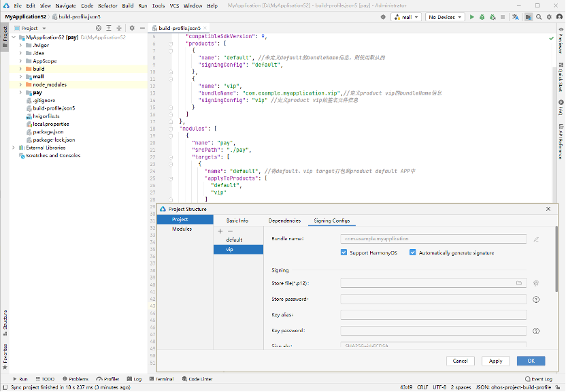Open the Project view selector dropdown
This screenshot has width=566, height=392.
[30, 28]
